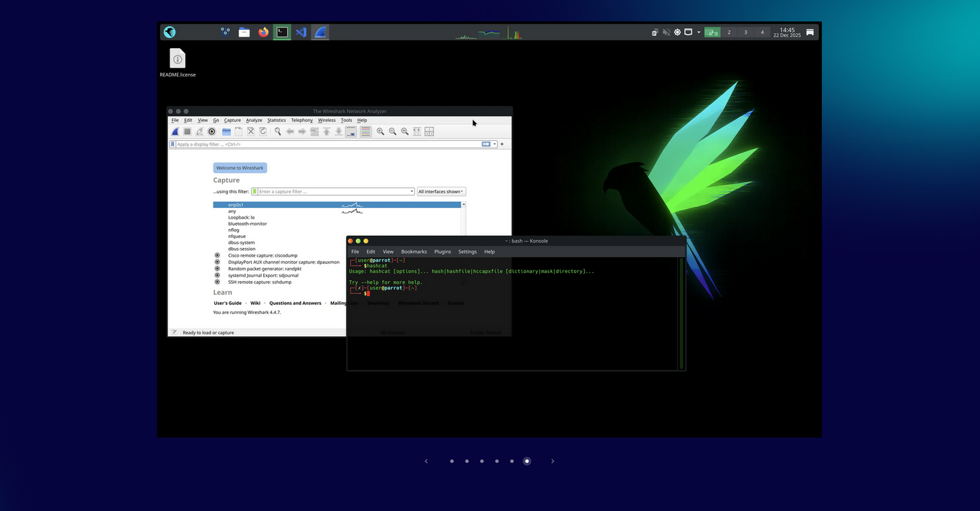
Task: Go back in packet history arrow icon
Action: [290, 131]
